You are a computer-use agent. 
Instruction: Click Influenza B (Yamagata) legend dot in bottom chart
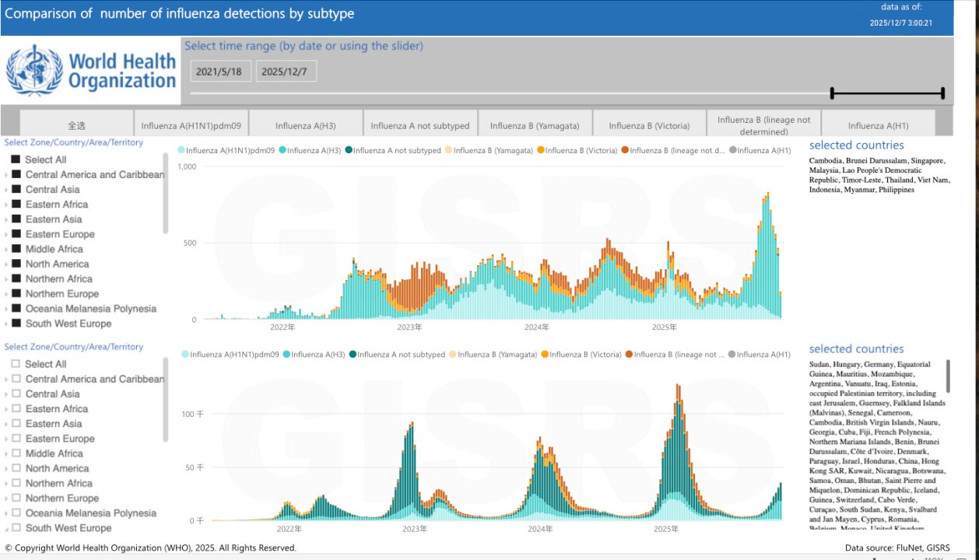tap(453, 355)
